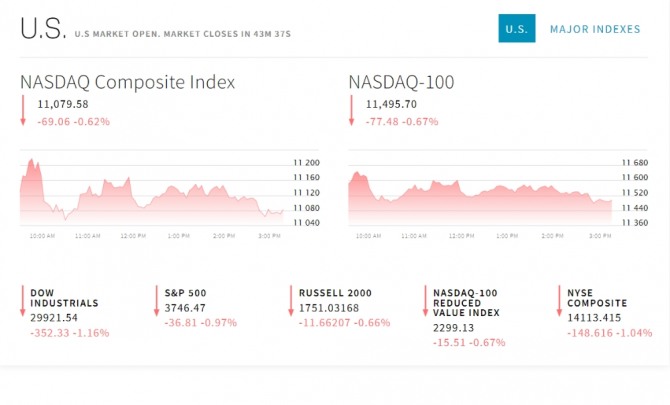This screenshot has height=405, width=670.
Task: Click the NASDAQ-100 red down arrow icon
Action: [351, 110]
